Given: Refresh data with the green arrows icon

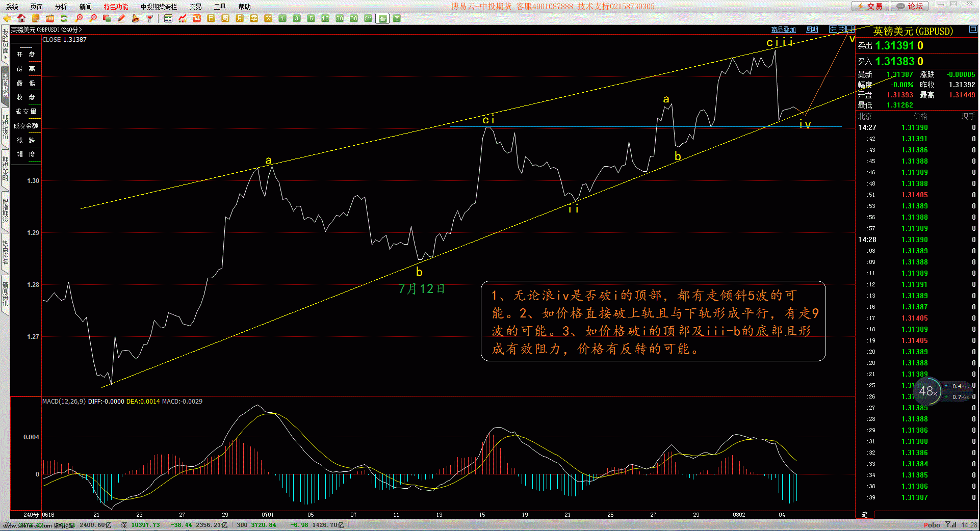Looking at the screenshot, I should (x=64, y=18).
